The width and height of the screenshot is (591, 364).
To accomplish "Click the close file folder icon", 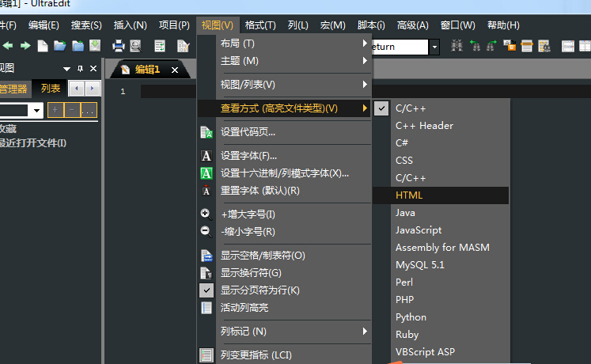I will click(x=78, y=46).
